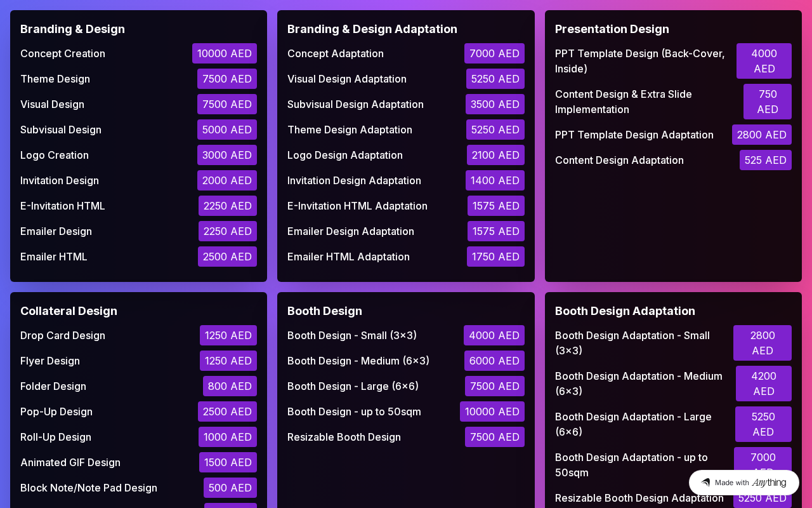Viewport: 812px width, 508px height.
Task: Click the Presentation Design heading
Action: (612, 29)
